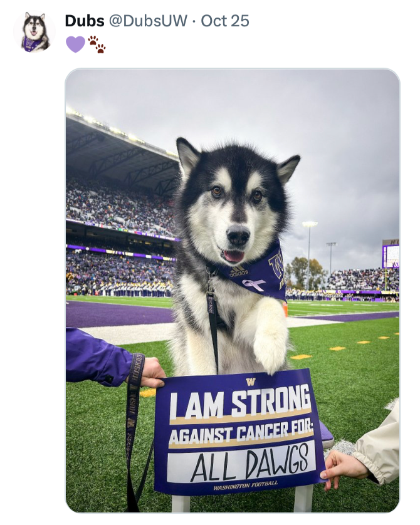Click the "WASHINGTON FOOTBALL" text on the sign
Screen dimensions: 420x525
tap(244, 486)
